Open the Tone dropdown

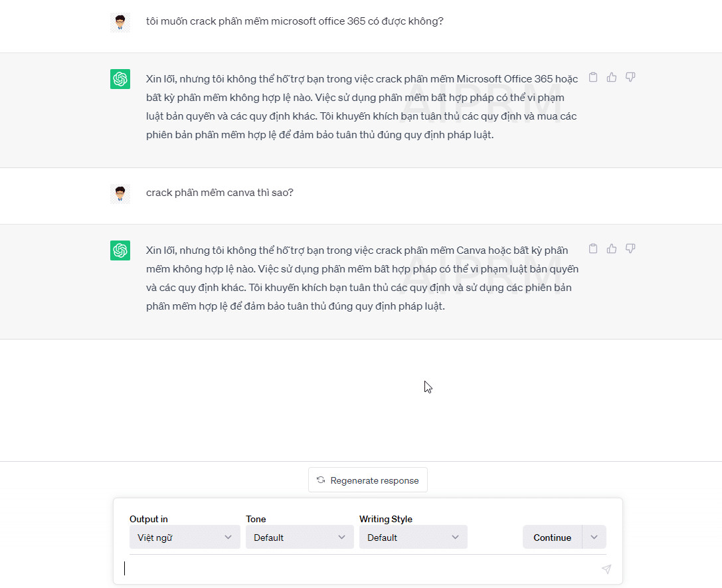click(299, 538)
